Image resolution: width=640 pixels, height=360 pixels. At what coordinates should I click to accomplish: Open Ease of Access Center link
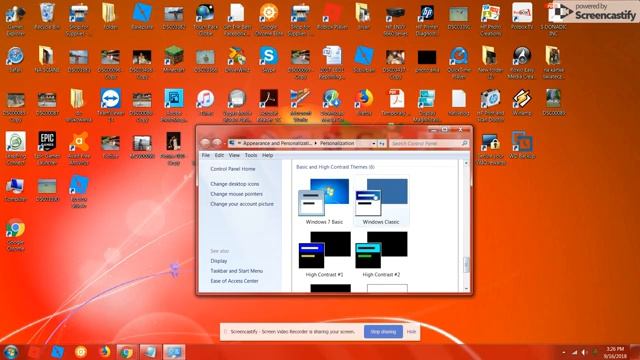click(x=234, y=281)
